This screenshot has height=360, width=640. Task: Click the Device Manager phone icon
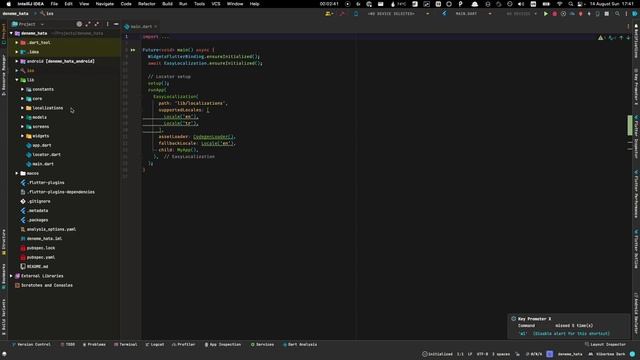pos(598,14)
